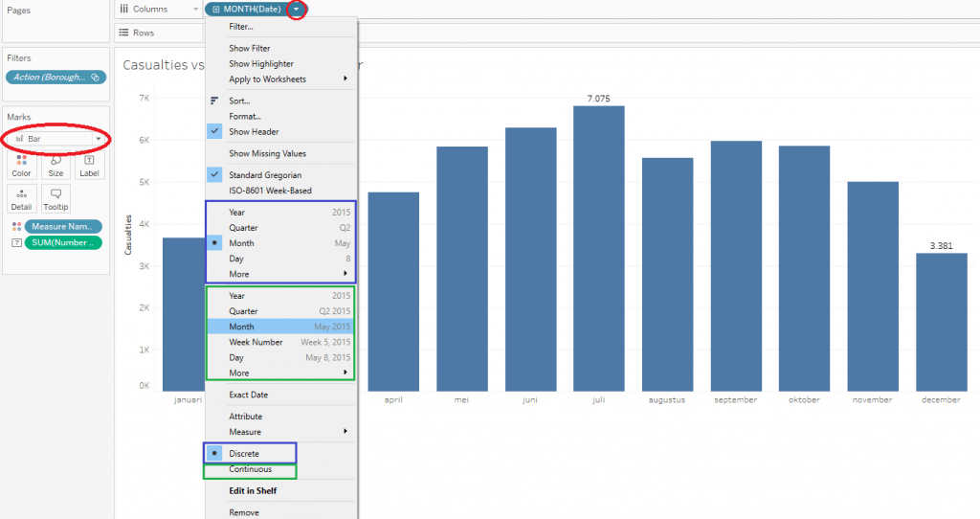Click the SUM(Number...) green pill
The width and height of the screenshot is (980, 519).
tap(62, 242)
